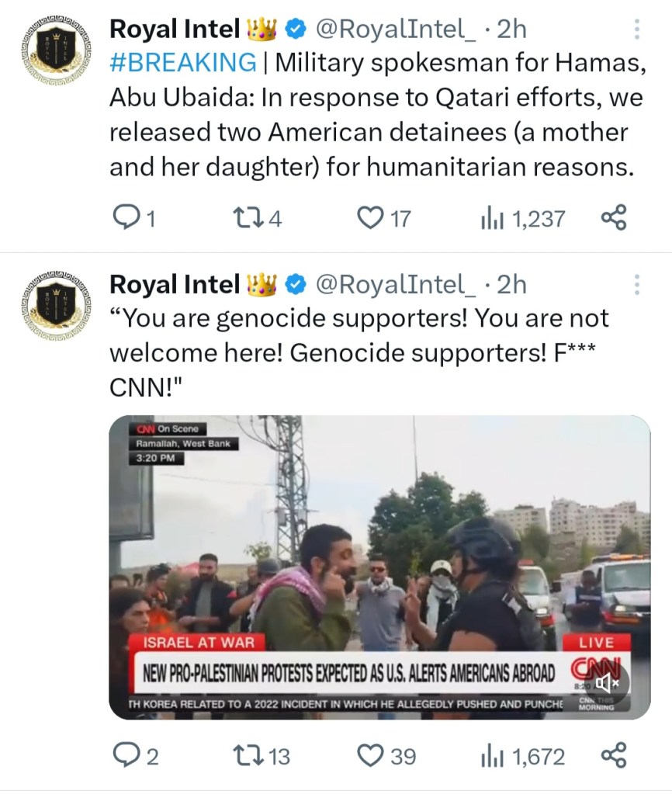The height and width of the screenshot is (794, 672).
Task: Click Royal Intel avatar on first tweet
Action: coord(56,50)
